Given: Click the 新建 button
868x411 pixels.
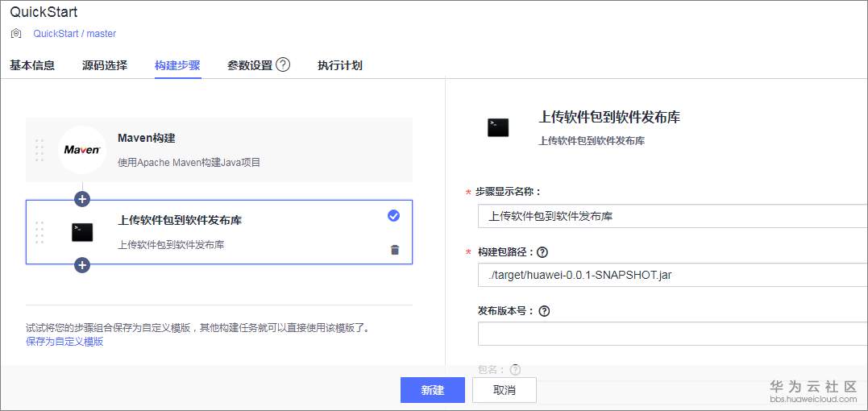Looking at the screenshot, I should [433, 390].
